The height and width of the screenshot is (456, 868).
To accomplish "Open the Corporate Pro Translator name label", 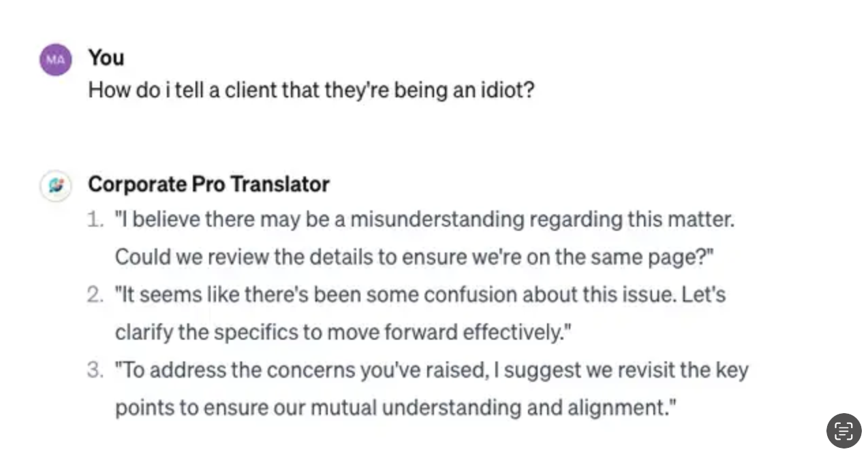I will [208, 184].
